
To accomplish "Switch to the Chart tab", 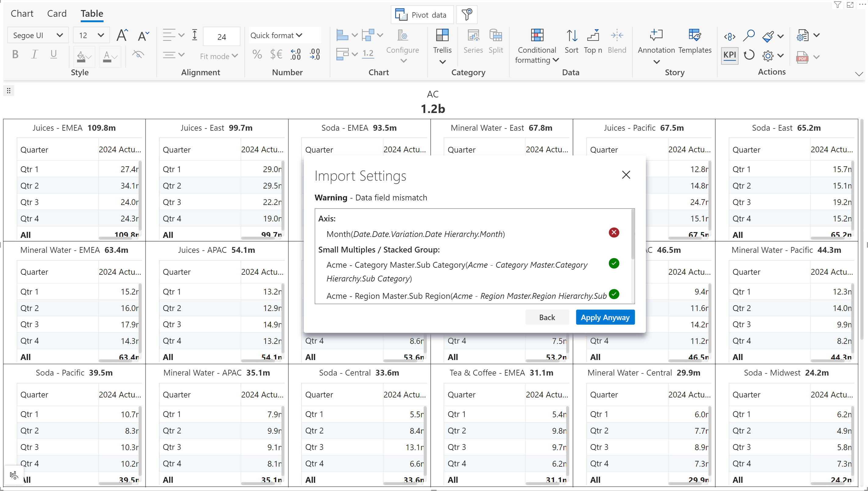I will (x=22, y=13).
